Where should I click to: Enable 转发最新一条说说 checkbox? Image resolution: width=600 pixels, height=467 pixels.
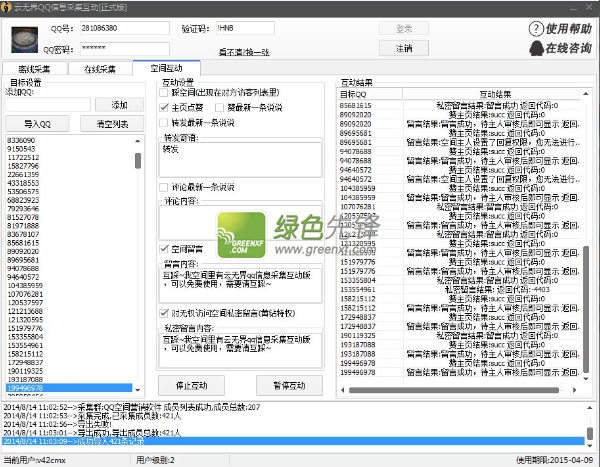(x=165, y=123)
